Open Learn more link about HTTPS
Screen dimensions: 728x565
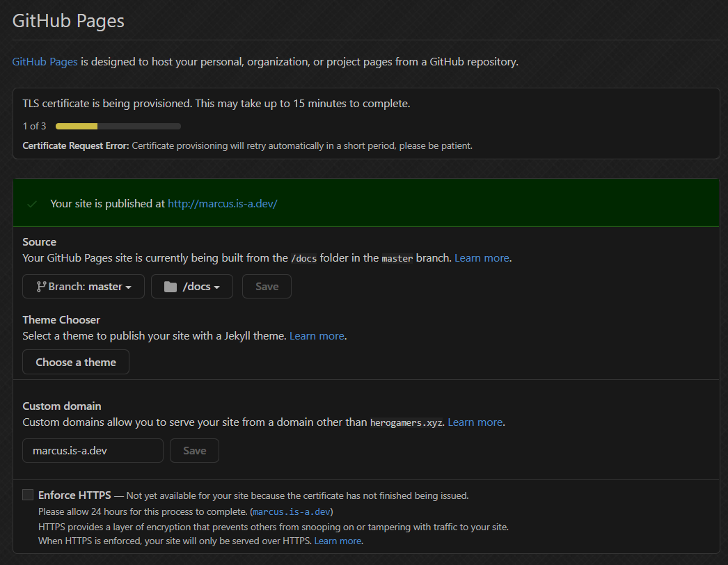(x=338, y=541)
